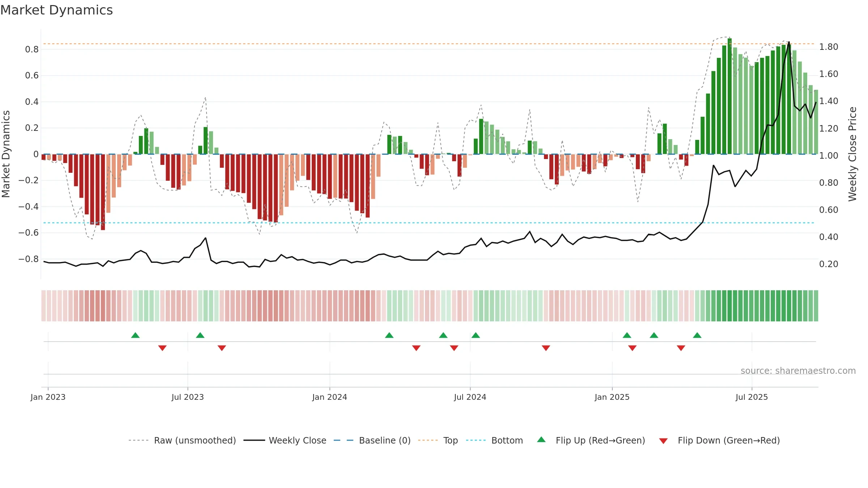Click the flip-up triangle marker just after Jul 2024
868x488 pixels.
tap(476, 335)
